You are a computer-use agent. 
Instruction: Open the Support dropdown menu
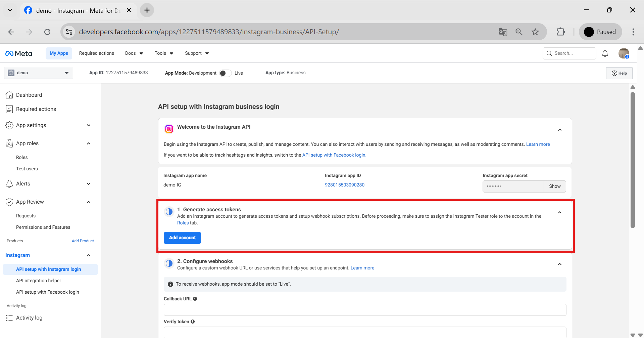coord(197,53)
